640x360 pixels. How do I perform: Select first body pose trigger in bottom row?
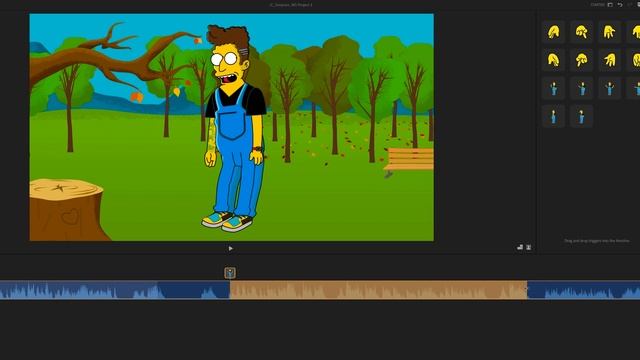[553, 116]
